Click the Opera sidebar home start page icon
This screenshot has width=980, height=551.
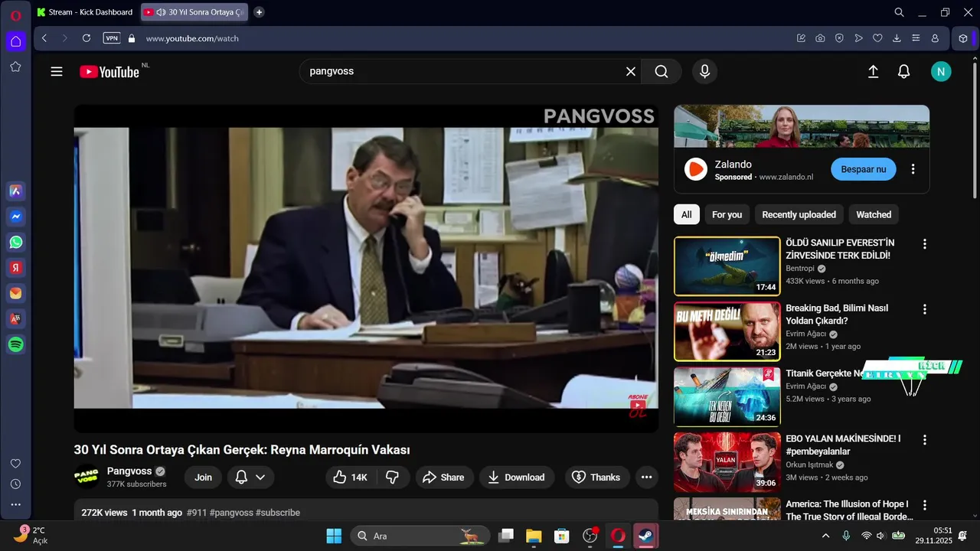pos(15,41)
